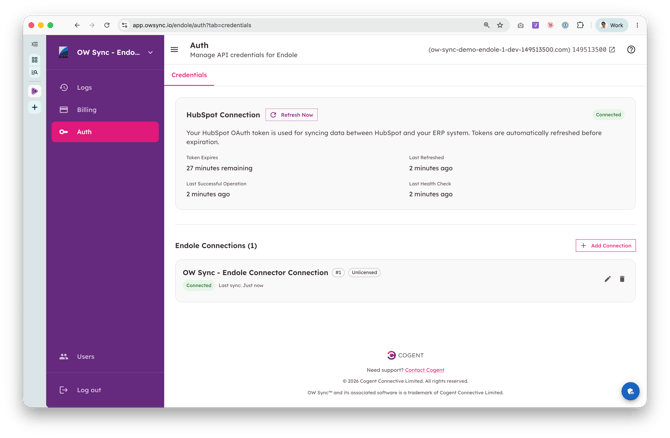Select the purple pinned tab in side strip
This screenshot has width=670, height=438.
[35, 91]
